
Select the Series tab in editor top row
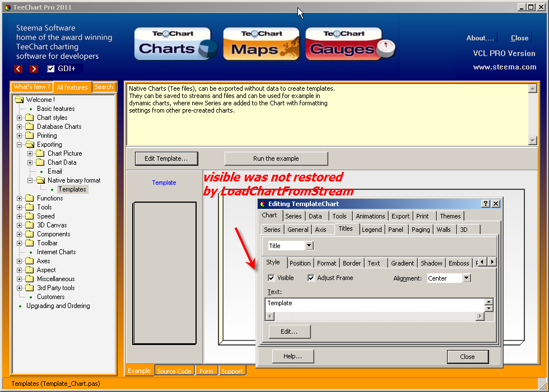[x=294, y=216]
